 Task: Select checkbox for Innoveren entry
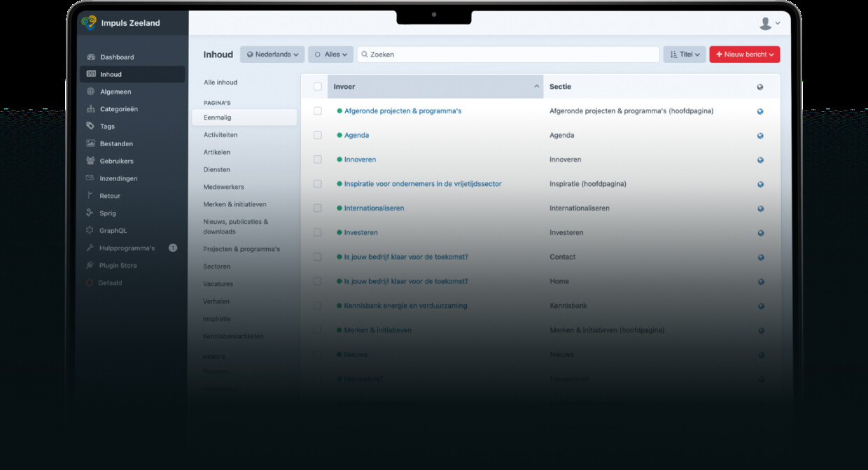(x=318, y=159)
